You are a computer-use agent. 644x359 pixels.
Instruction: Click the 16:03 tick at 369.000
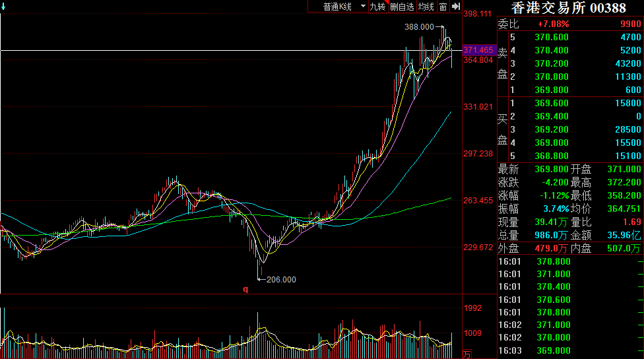pyautogui.click(x=553, y=350)
